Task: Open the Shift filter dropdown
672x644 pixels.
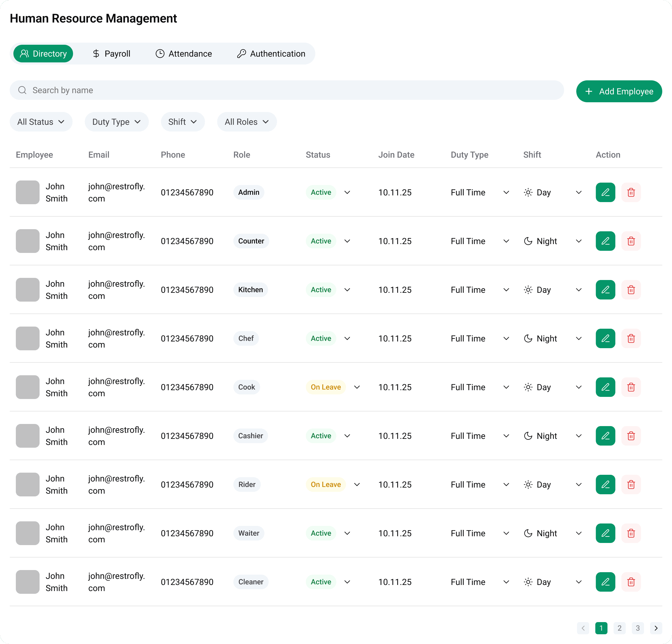Action: tap(182, 122)
